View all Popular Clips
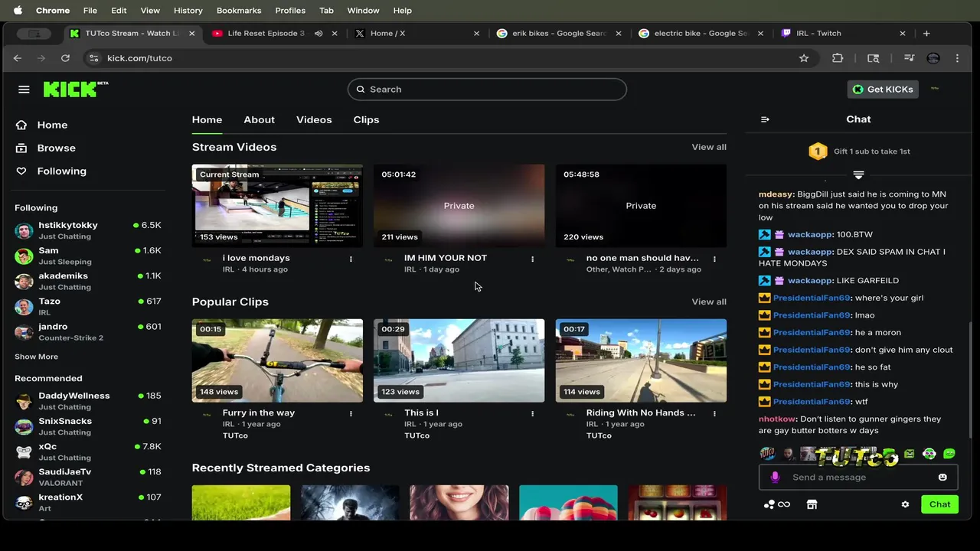Image resolution: width=980 pixels, height=551 pixels. [x=709, y=302]
